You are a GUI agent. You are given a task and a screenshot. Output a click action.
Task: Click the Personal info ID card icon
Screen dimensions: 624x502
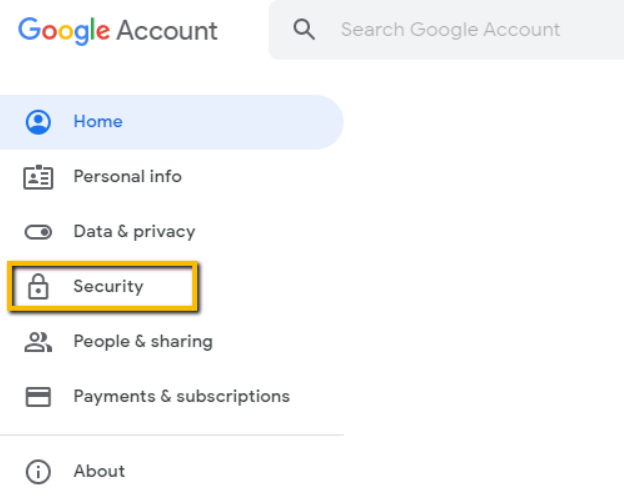coord(38,177)
